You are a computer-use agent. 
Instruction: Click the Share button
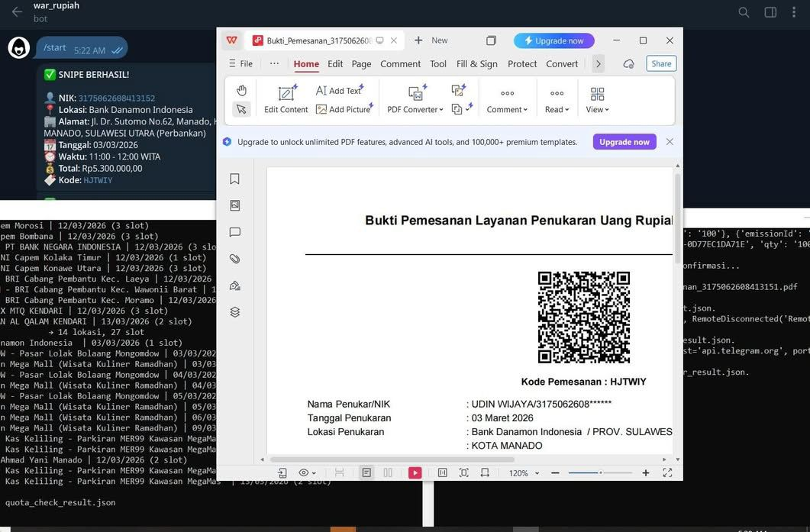pyautogui.click(x=660, y=63)
